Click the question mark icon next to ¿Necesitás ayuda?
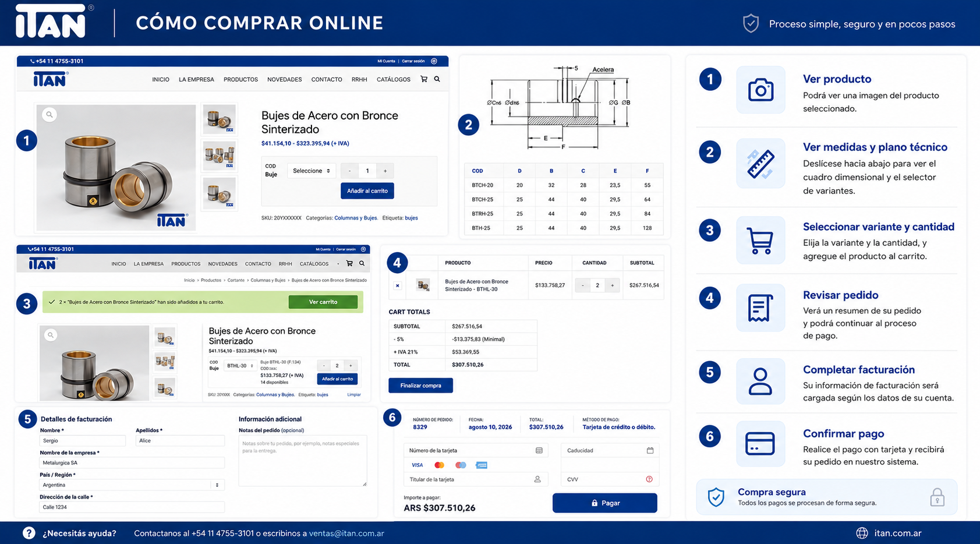This screenshot has height=544, width=980. pyautogui.click(x=29, y=533)
